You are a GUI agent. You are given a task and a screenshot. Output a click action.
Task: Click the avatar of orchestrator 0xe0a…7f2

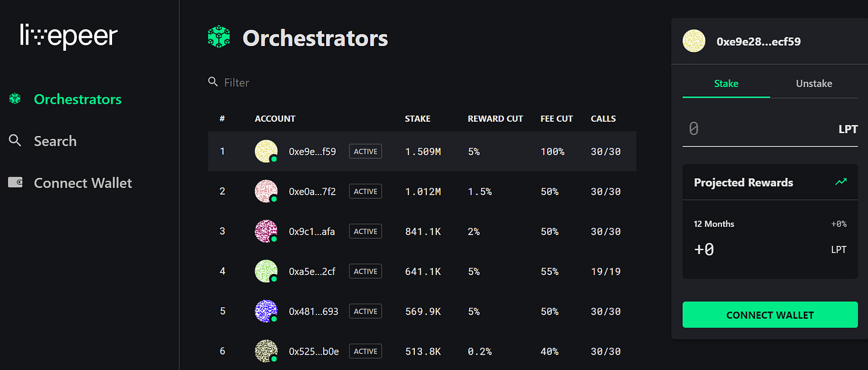[x=266, y=191]
